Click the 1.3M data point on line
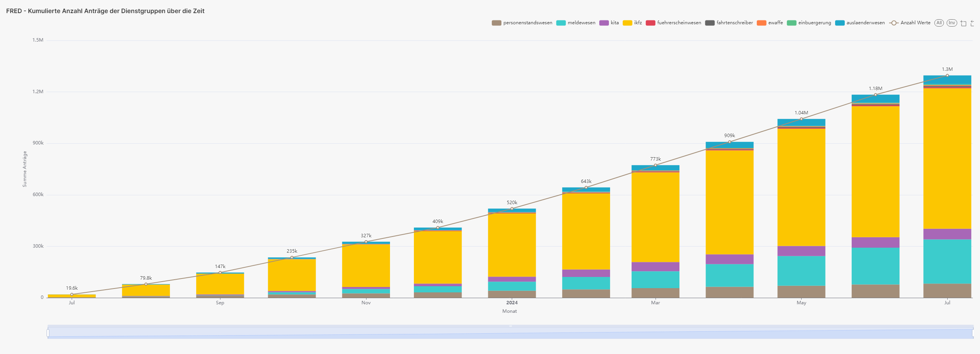This screenshot has width=980, height=354. coord(947,75)
